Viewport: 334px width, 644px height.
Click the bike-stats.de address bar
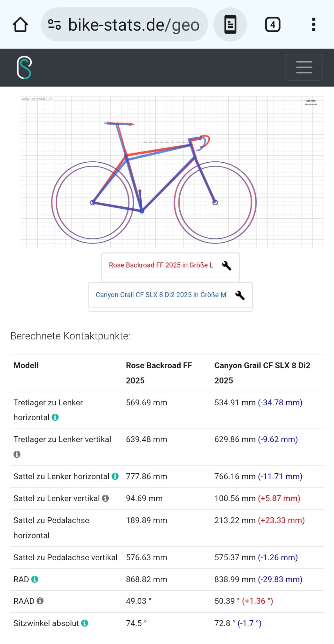(135, 25)
